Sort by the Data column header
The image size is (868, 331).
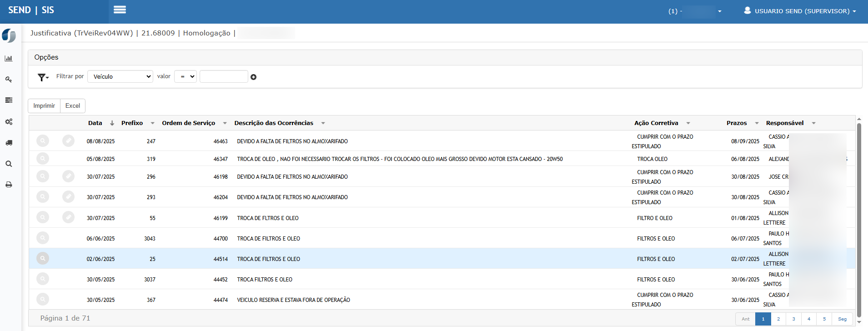click(95, 123)
